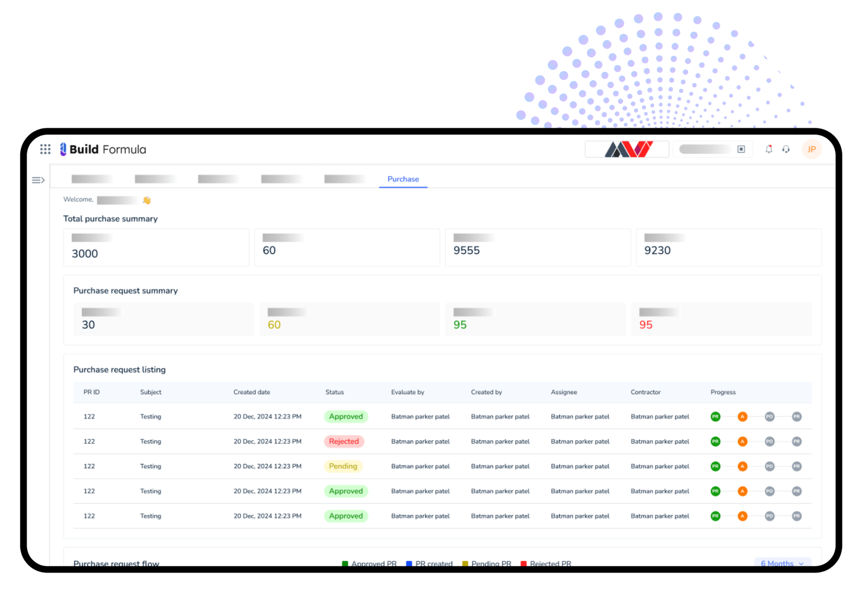Open the project selector dropdown in header
The image size is (864, 616).
[712, 149]
